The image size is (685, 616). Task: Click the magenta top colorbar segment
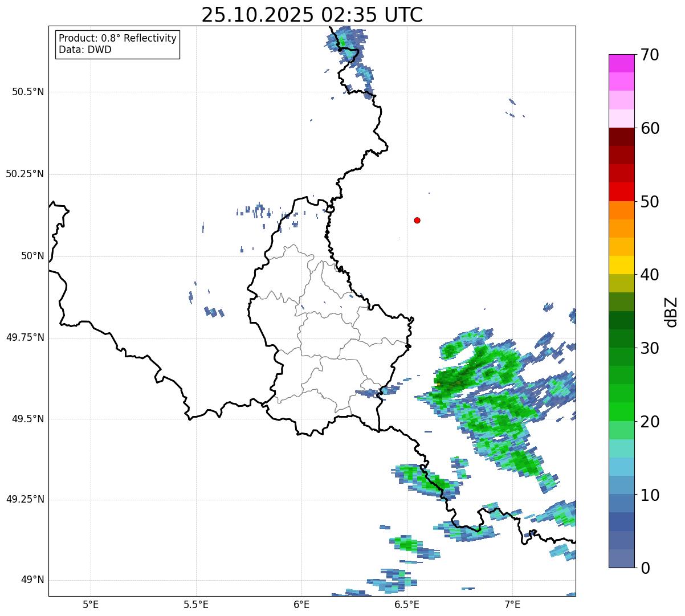pos(621,63)
